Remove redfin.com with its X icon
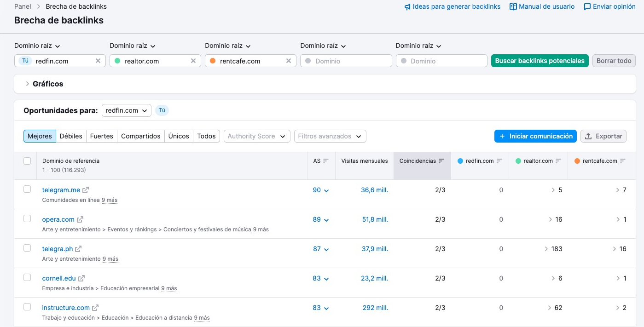 98,61
